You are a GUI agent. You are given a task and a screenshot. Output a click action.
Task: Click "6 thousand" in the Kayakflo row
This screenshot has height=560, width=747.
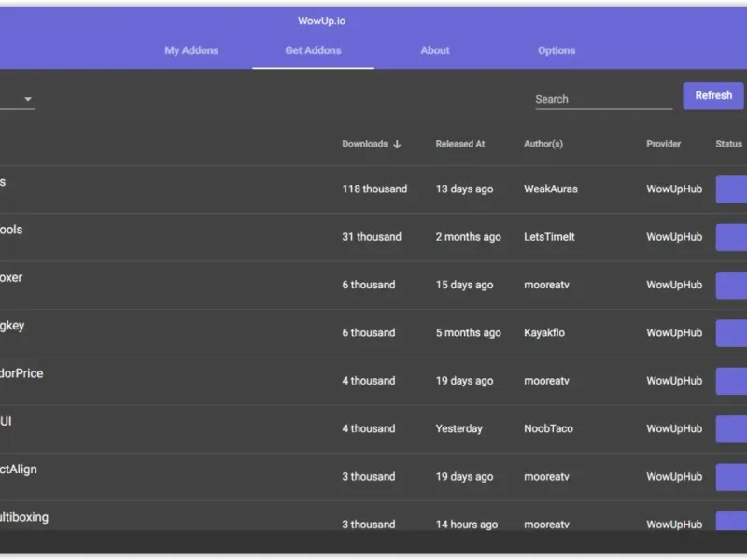coord(368,333)
